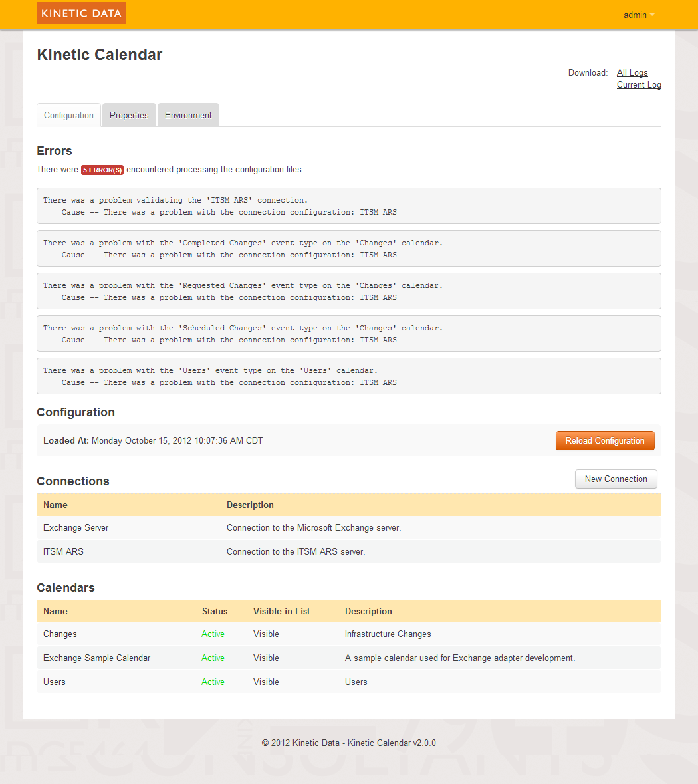Click the Kinetic Calendar page title

[100, 55]
